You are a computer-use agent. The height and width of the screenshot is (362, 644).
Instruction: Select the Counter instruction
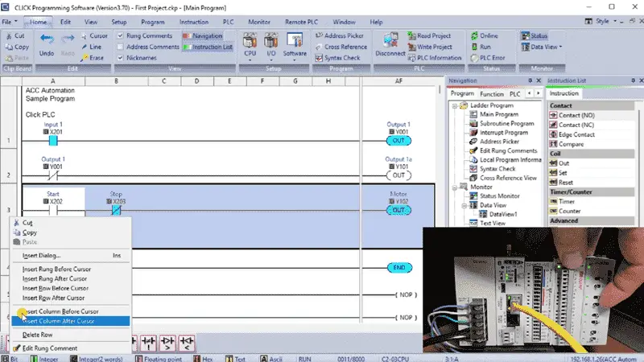pos(565,212)
